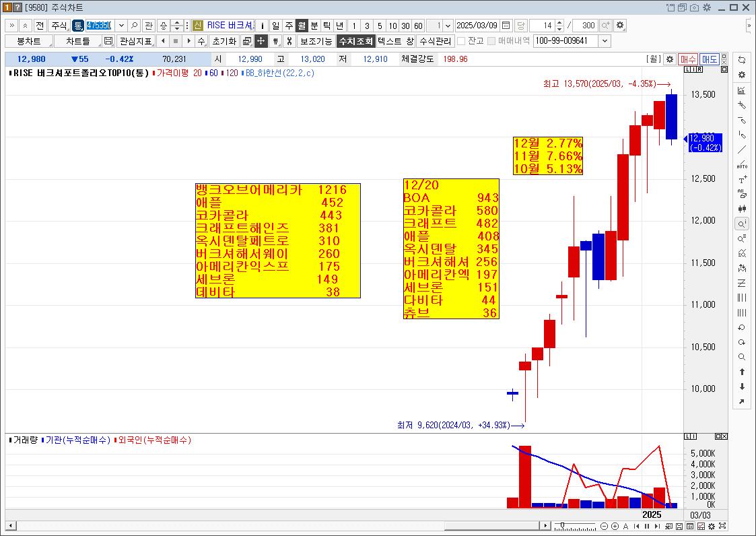Select the text T+ annotation tool
The width and height of the screenshot is (756, 536).
742,180
